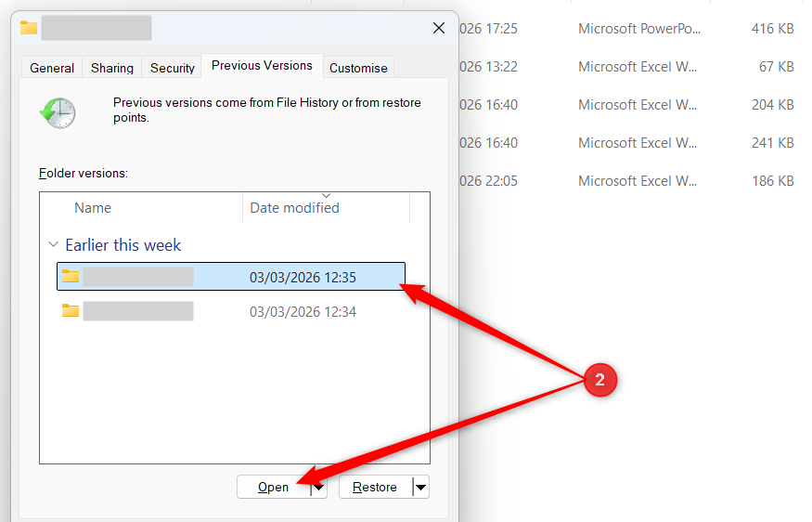
Task: Click the 13:22 date entry in Explorer
Action: 488,66
